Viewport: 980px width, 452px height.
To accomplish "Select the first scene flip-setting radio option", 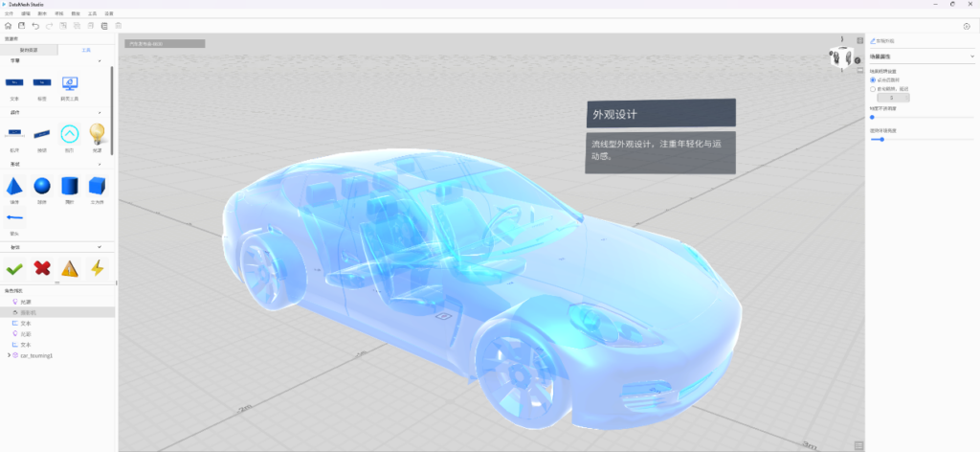I will pyautogui.click(x=873, y=80).
